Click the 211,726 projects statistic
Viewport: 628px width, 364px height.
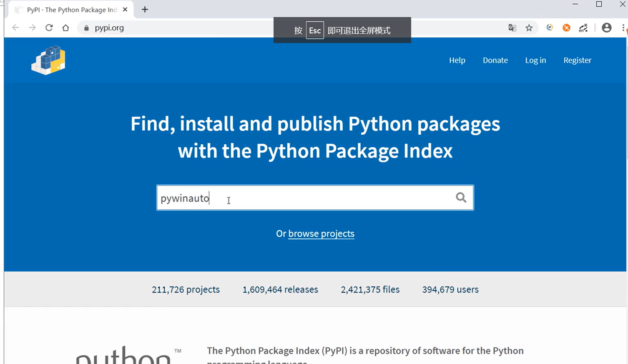coord(186,289)
